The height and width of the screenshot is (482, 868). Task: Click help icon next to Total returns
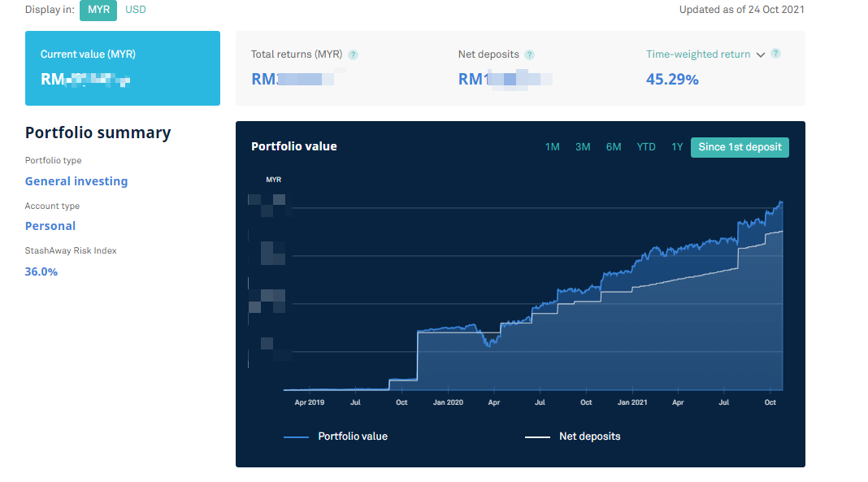[353, 55]
